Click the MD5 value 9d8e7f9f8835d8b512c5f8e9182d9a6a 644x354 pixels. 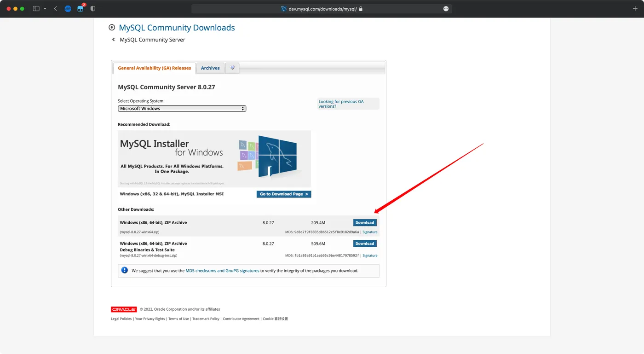(327, 232)
